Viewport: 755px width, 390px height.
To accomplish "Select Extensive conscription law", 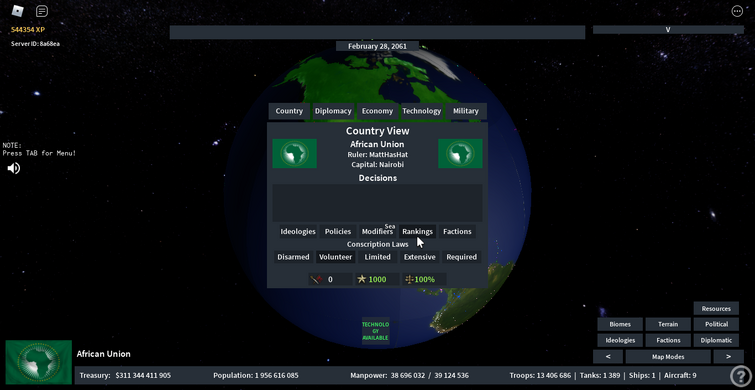I will pyautogui.click(x=419, y=257).
